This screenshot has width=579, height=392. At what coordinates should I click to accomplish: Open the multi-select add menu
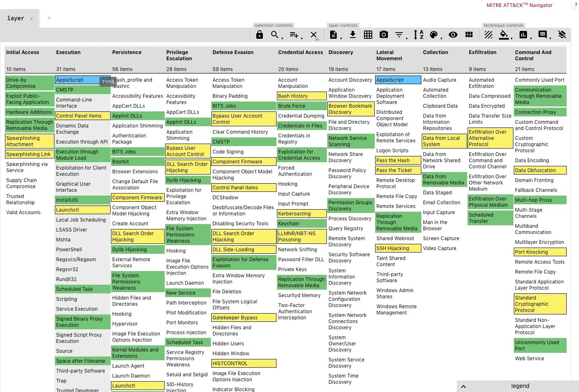click(294, 35)
